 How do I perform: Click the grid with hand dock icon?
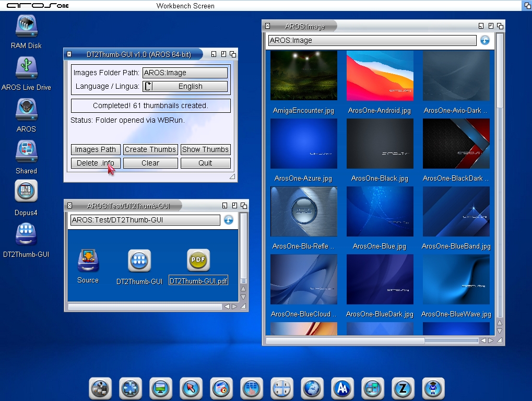tap(252, 388)
